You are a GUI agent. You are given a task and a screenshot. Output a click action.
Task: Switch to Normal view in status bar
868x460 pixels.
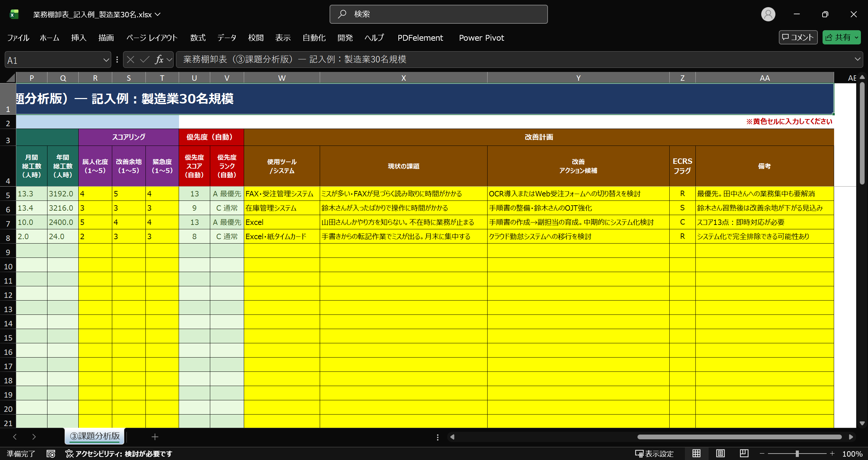coord(696,454)
